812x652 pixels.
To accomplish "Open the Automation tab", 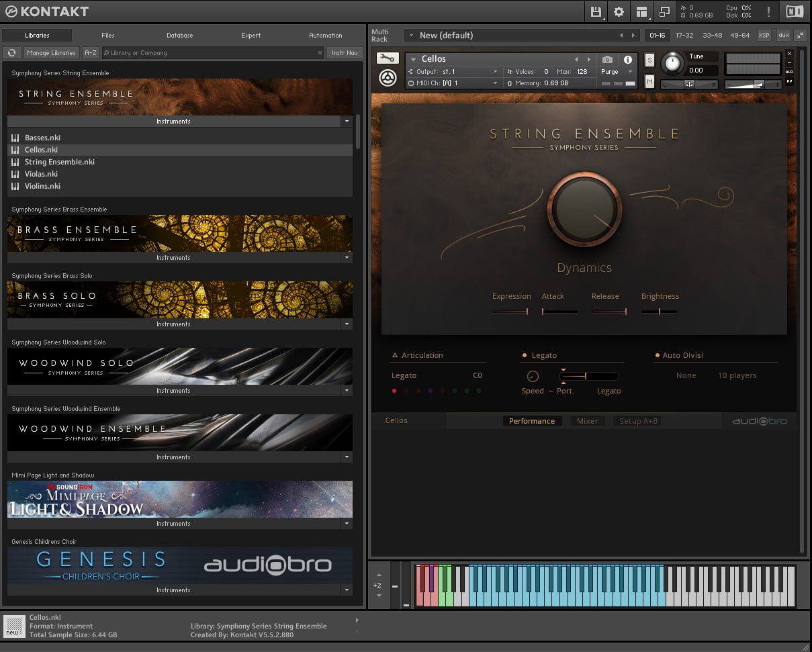I will click(x=326, y=36).
